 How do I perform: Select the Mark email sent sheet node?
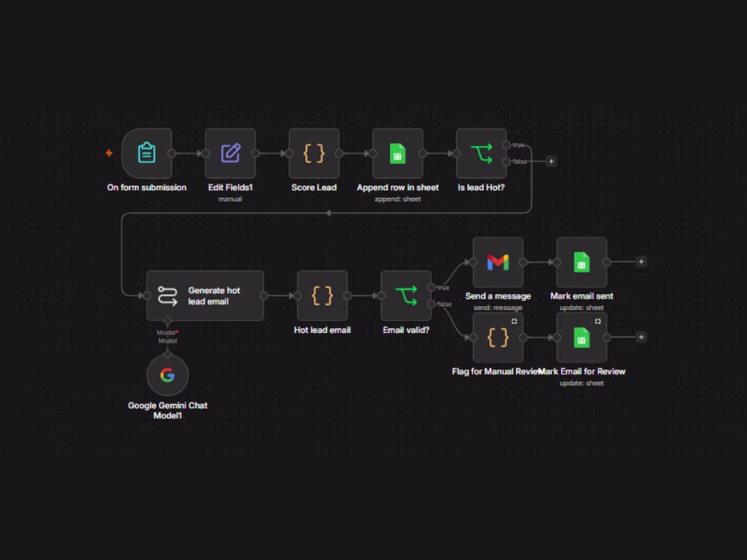click(x=582, y=262)
